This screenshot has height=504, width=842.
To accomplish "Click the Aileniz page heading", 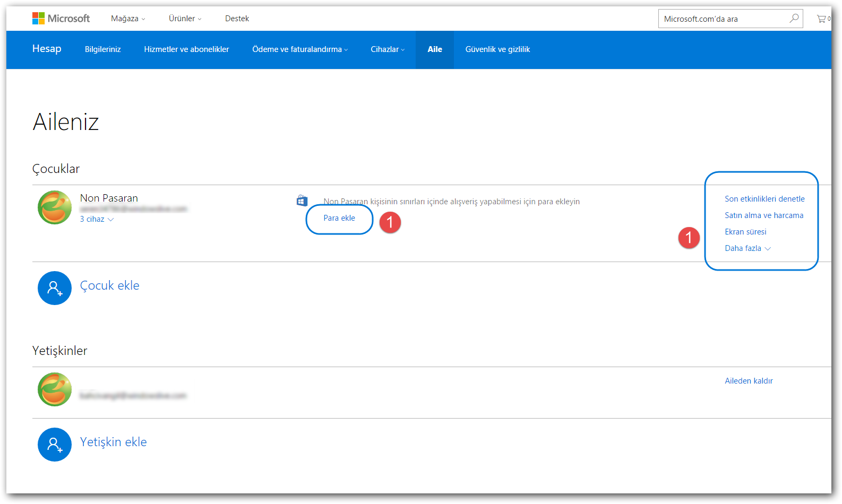I will tap(66, 122).
